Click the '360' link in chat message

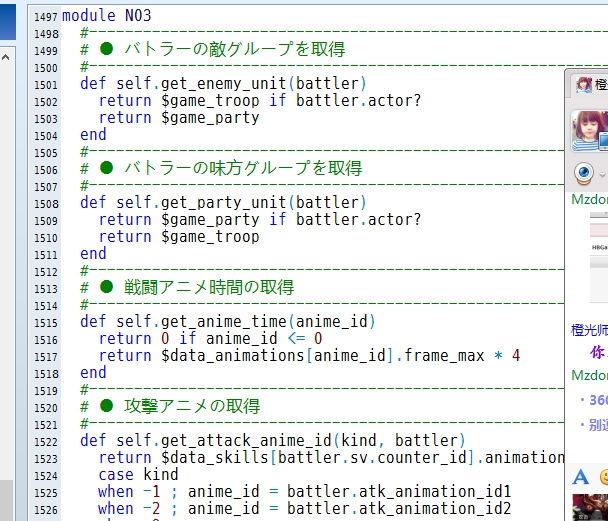point(598,400)
